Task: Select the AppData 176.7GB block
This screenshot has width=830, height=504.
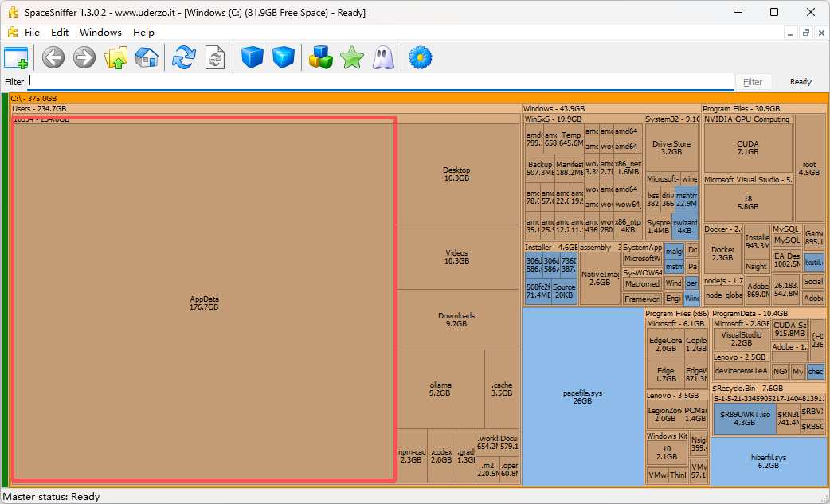Action: click(204, 303)
